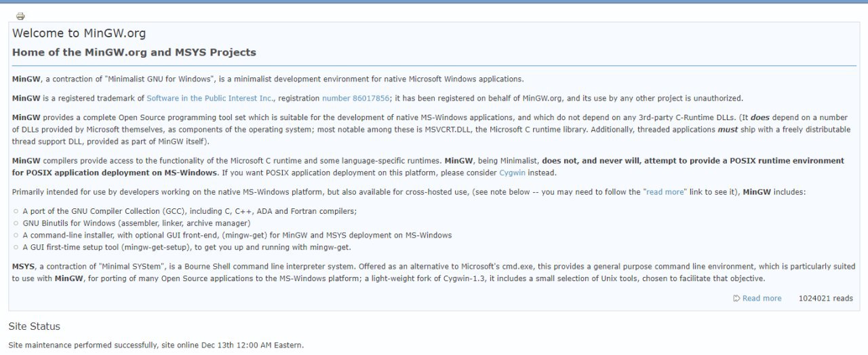Click the GUI first-time setup tool bullet

[186, 248]
